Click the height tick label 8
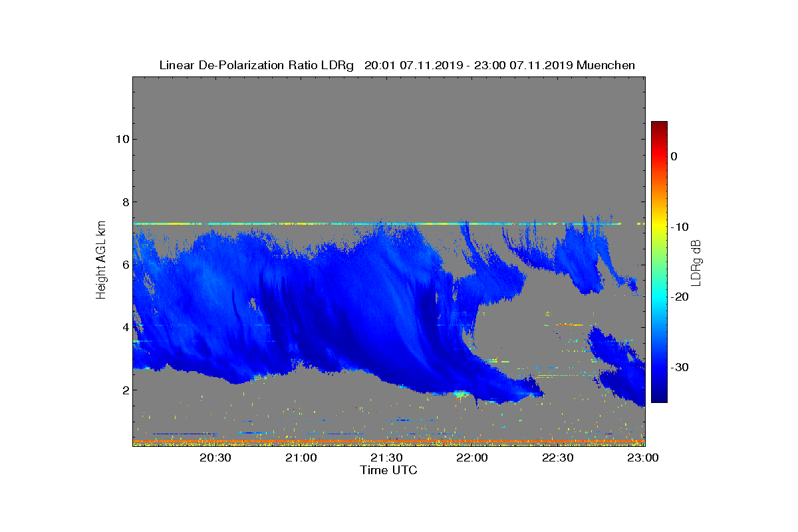798x532 pixels. [125, 202]
